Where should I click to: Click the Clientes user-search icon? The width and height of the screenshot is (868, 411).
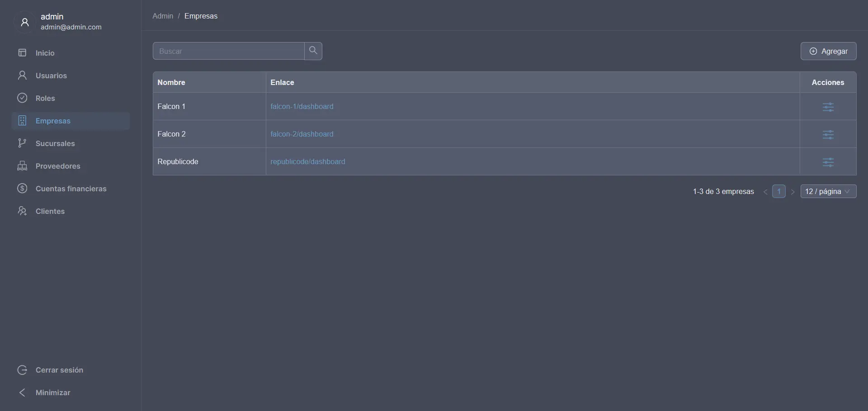click(x=22, y=211)
